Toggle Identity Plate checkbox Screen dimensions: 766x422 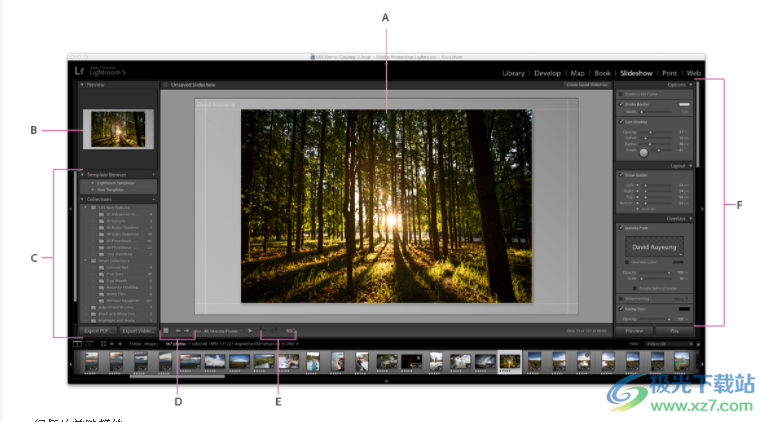(621, 228)
